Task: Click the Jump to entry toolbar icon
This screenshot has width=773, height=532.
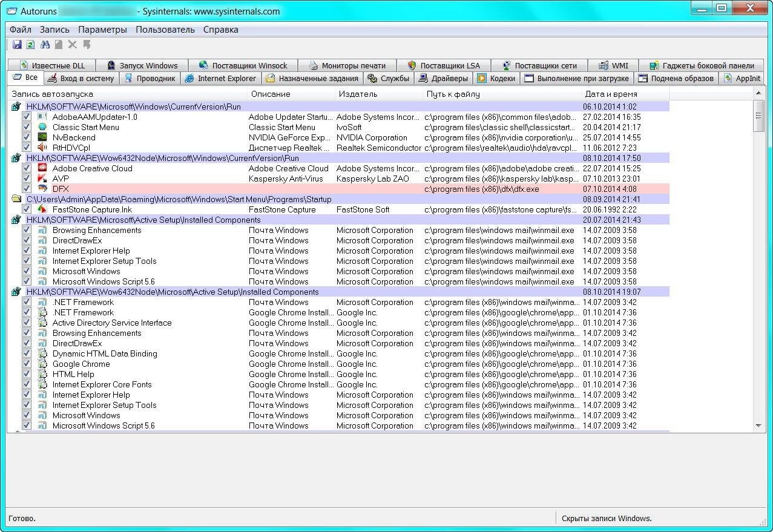Action: 87,44
